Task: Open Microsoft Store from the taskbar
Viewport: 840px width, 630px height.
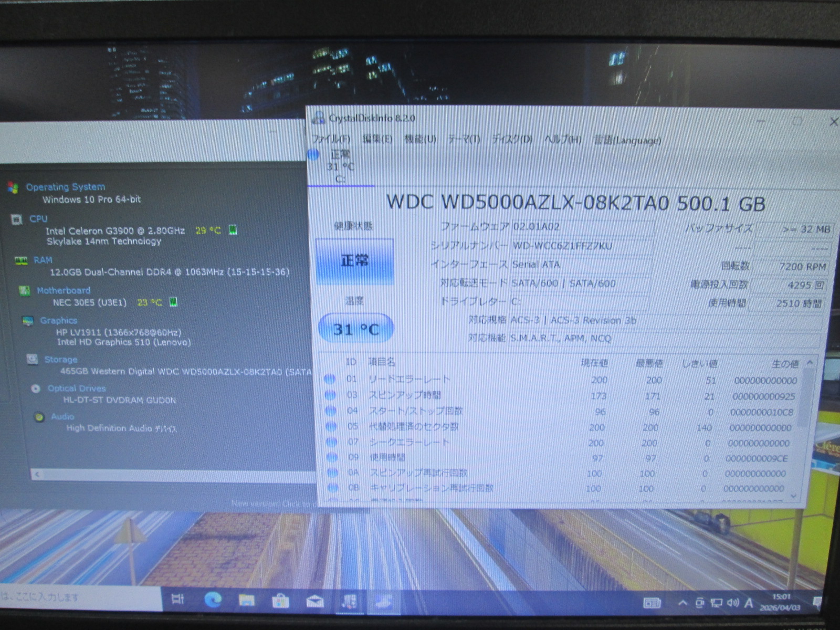Action: (280, 600)
